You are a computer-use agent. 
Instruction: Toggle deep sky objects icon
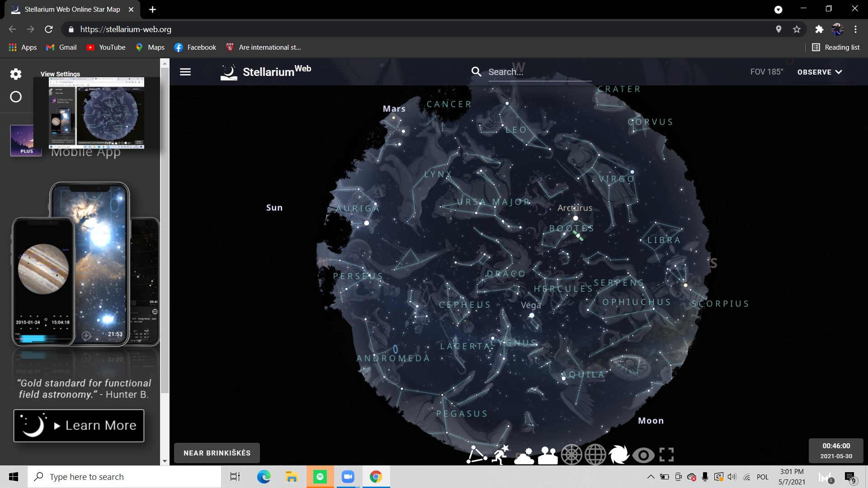[619, 455]
